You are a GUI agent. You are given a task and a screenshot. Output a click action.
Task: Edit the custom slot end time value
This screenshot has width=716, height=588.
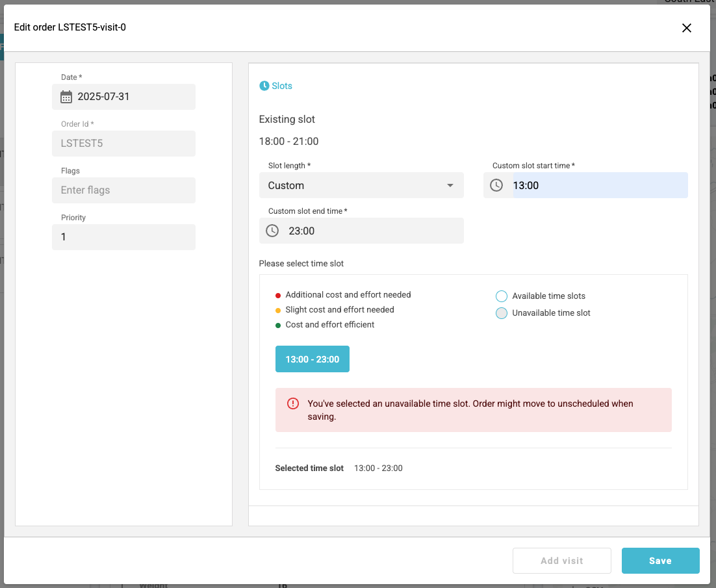click(x=370, y=231)
